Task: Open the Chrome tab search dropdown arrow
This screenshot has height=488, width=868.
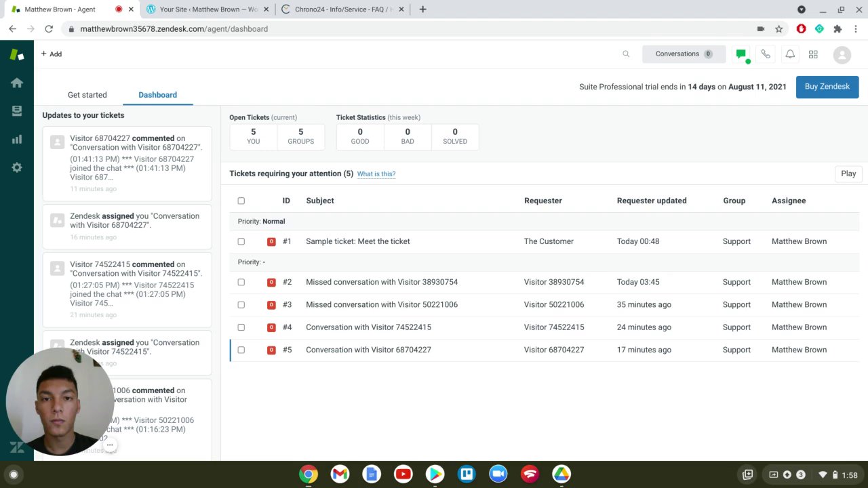Action: click(802, 9)
